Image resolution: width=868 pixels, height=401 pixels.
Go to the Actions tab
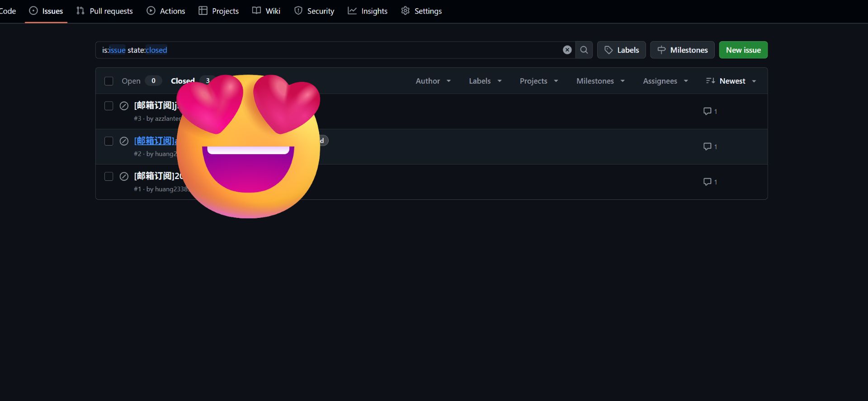[x=166, y=11]
